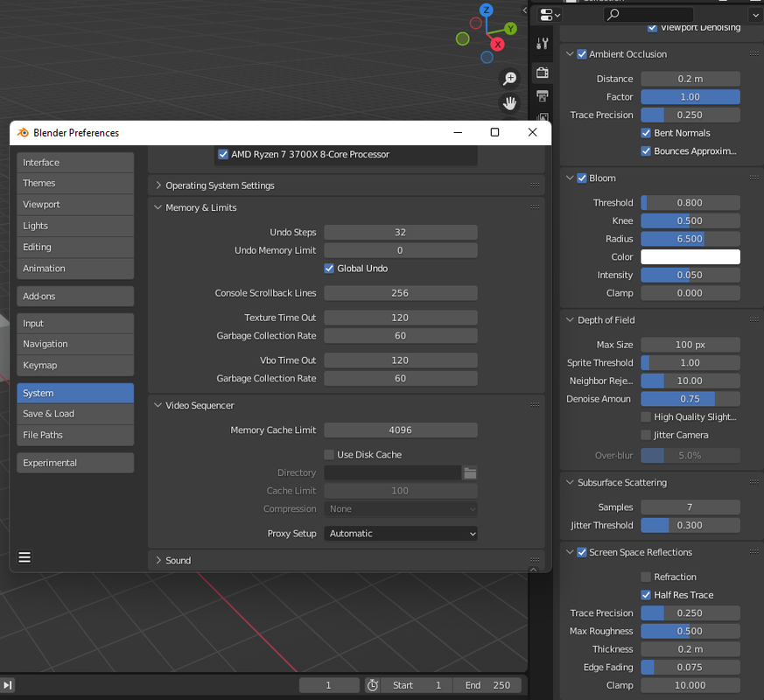Click Depth of Field panel drag grip
The image size is (764, 700).
coord(753,319)
